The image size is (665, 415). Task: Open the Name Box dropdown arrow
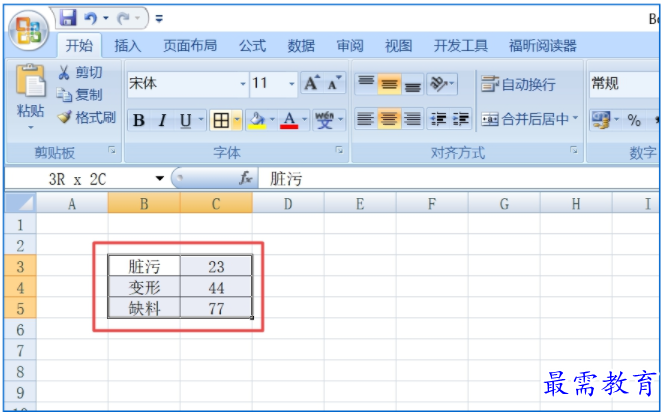coord(160,178)
